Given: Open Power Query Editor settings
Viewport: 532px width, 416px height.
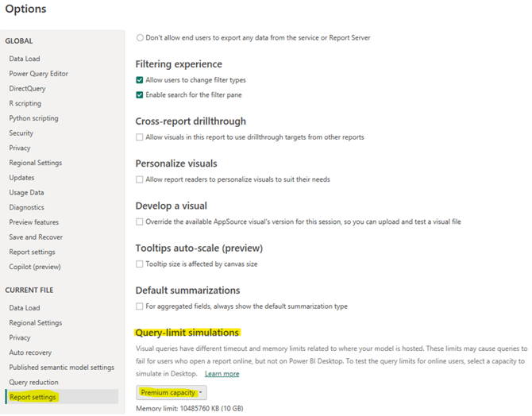Looking at the screenshot, I should point(38,74).
